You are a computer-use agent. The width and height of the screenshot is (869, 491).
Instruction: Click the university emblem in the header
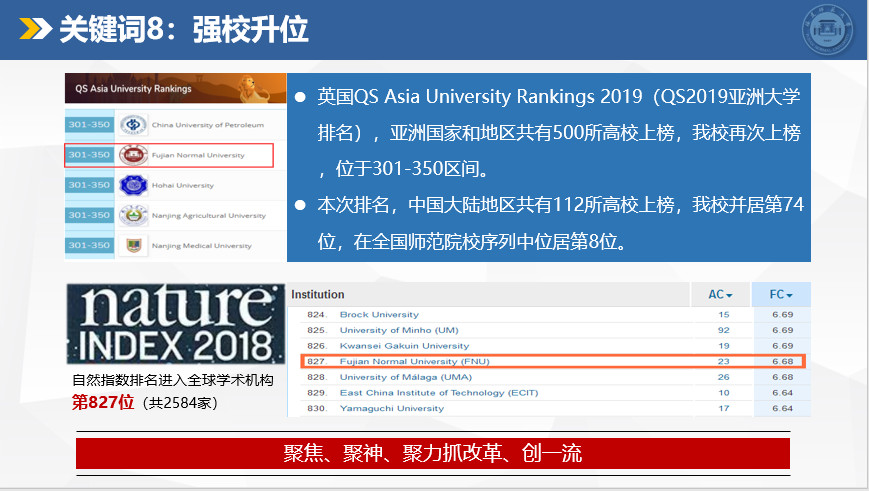[x=827, y=30]
